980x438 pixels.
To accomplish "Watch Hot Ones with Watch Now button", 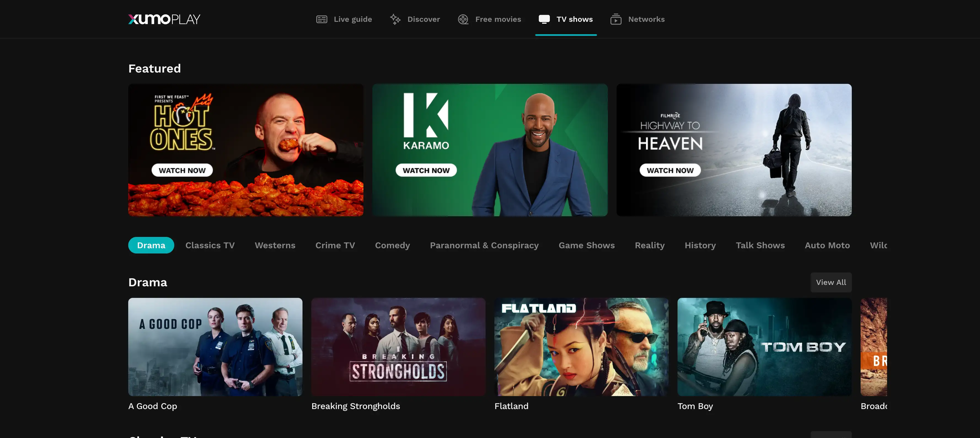I will [x=182, y=170].
